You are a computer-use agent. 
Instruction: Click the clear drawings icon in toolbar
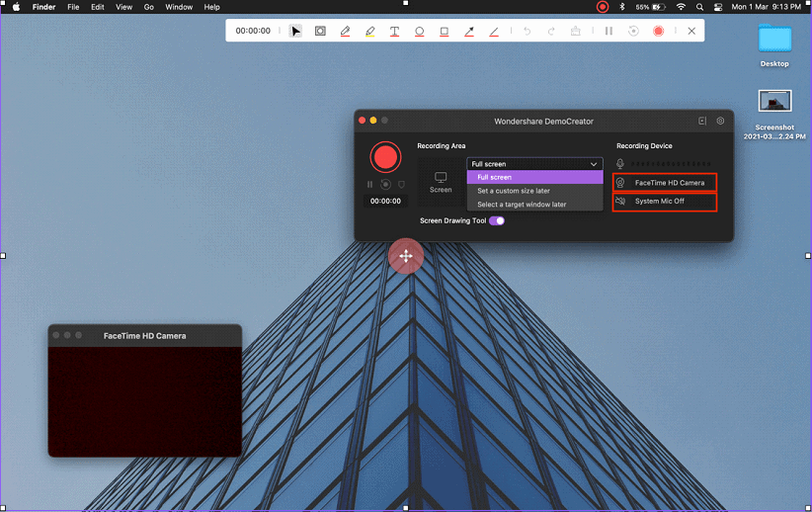pos(575,31)
